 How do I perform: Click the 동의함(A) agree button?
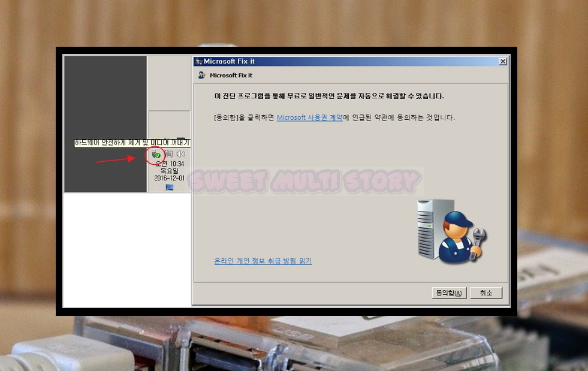coord(449,293)
